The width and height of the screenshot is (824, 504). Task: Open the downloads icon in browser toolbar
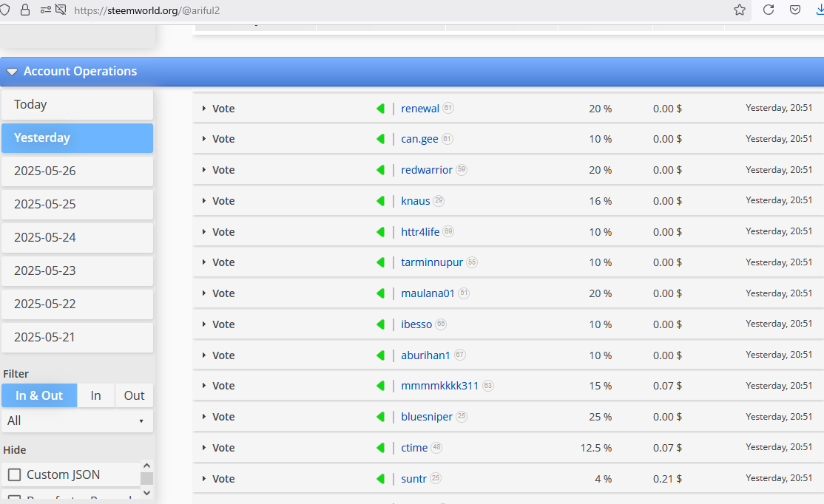pos(820,10)
